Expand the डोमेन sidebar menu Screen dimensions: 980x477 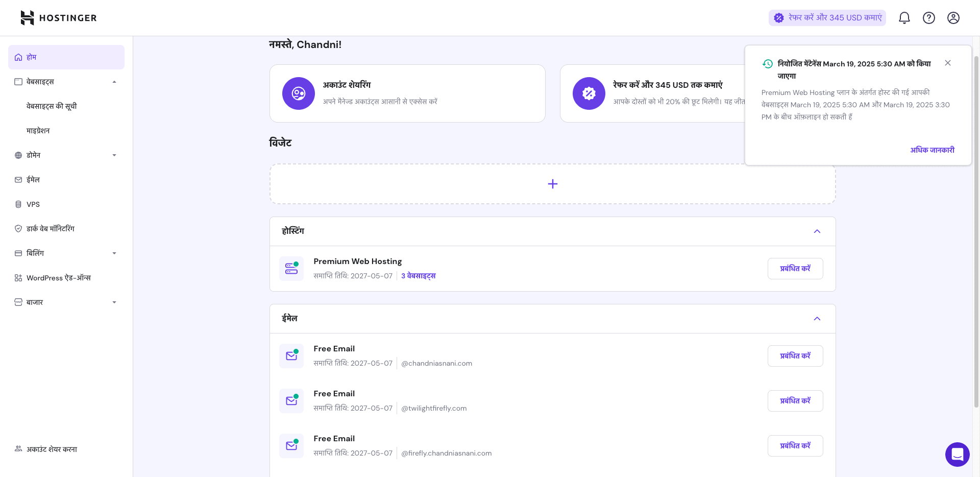point(114,155)
